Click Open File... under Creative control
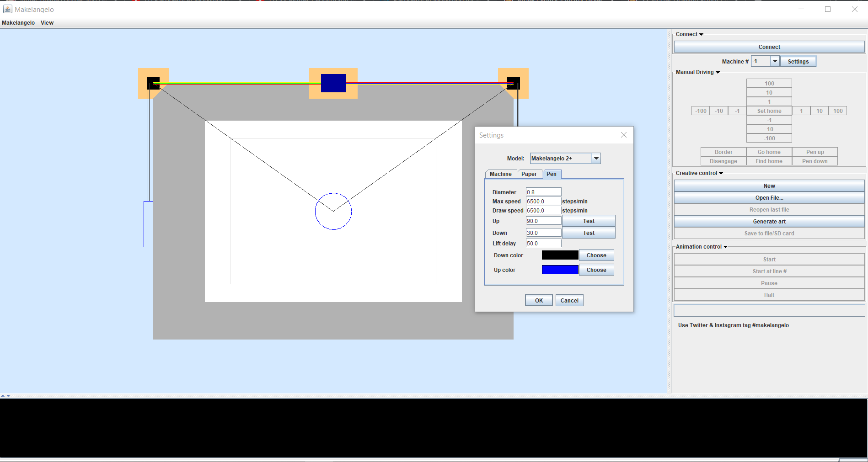 coord(769,197)
